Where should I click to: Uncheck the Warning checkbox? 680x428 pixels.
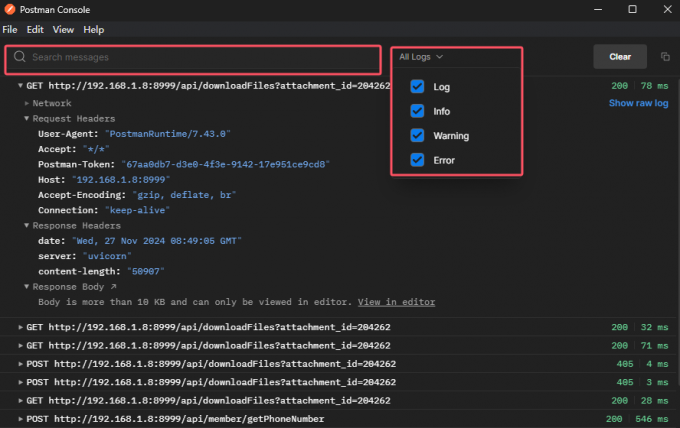pyautogui.click(x=417, y=135)
